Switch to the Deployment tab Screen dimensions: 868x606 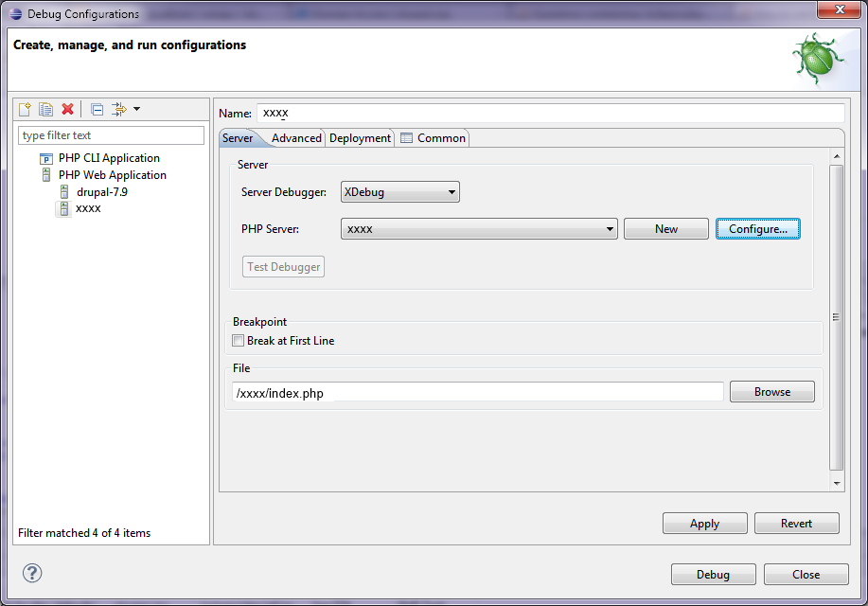click(360, 138)
